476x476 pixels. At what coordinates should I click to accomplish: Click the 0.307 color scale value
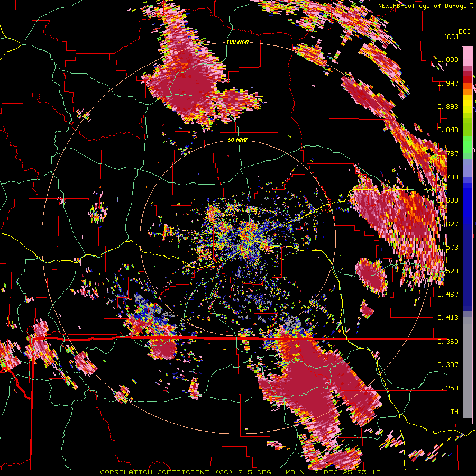tap(448, 364)
